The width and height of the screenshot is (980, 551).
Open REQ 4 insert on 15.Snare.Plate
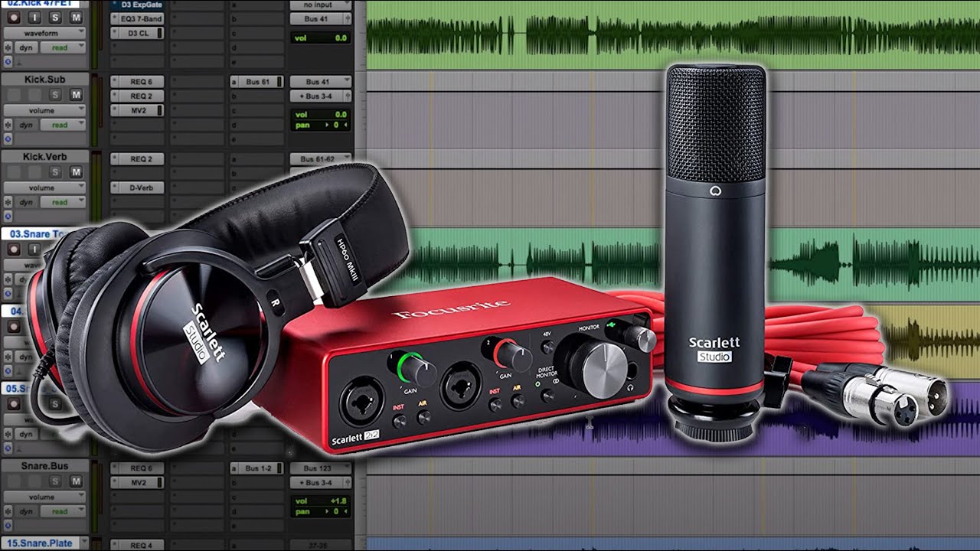(137, 545)
